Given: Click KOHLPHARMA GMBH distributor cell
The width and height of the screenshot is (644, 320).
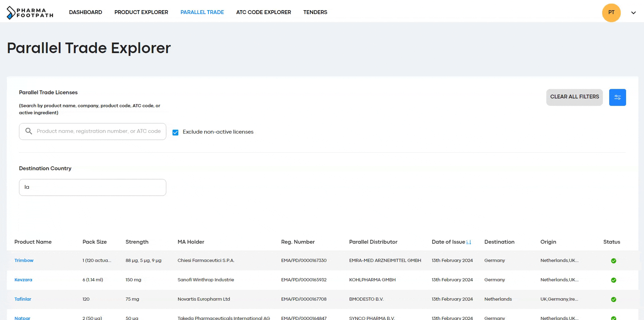Looking at the screenshot, I should click(x=372, y=280).
